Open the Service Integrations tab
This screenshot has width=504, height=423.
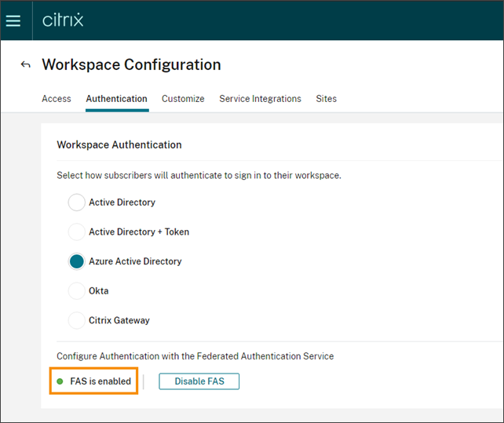pyautogui.click(x=260, y=99)
